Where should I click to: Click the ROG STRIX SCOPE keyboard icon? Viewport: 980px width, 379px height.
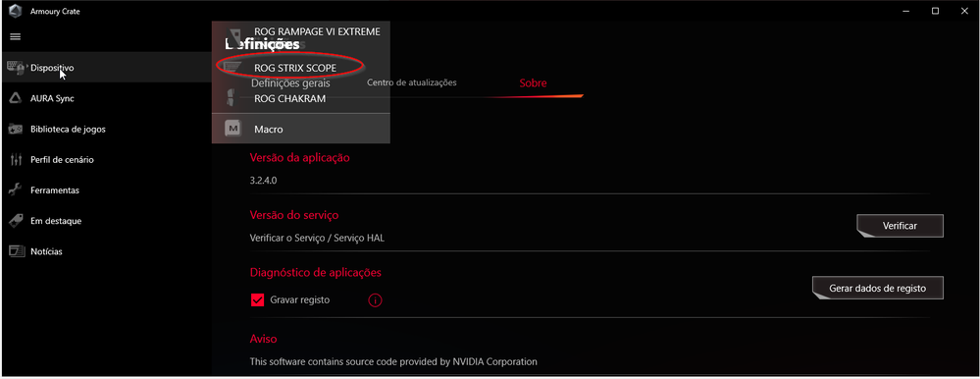coord(232,68)
